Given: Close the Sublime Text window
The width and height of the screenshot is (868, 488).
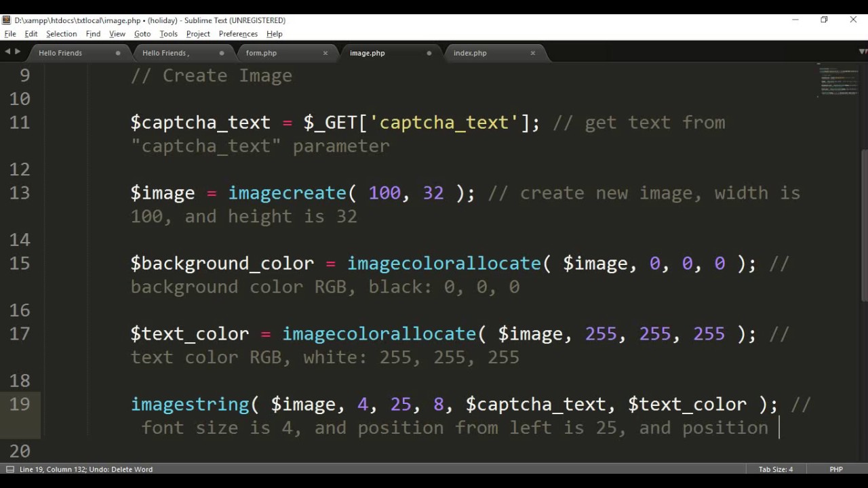Looking at the screenshot, I should coord(853,20).
